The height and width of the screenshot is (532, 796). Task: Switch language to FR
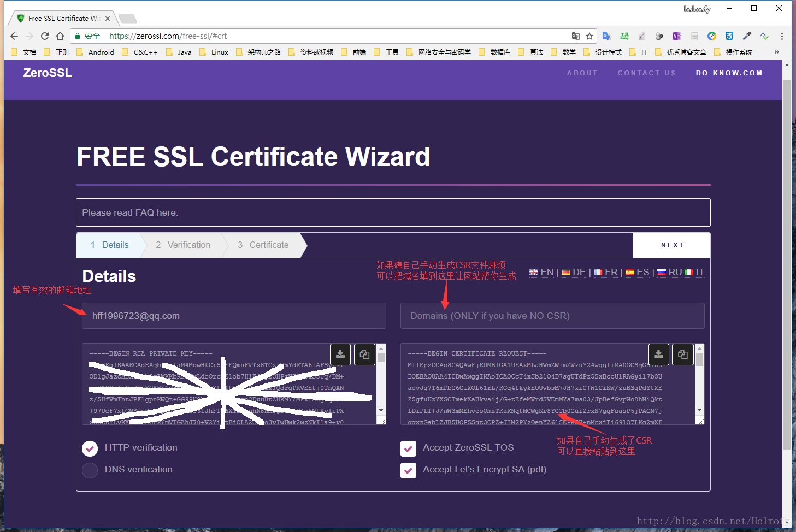click(x=606, y=272)
